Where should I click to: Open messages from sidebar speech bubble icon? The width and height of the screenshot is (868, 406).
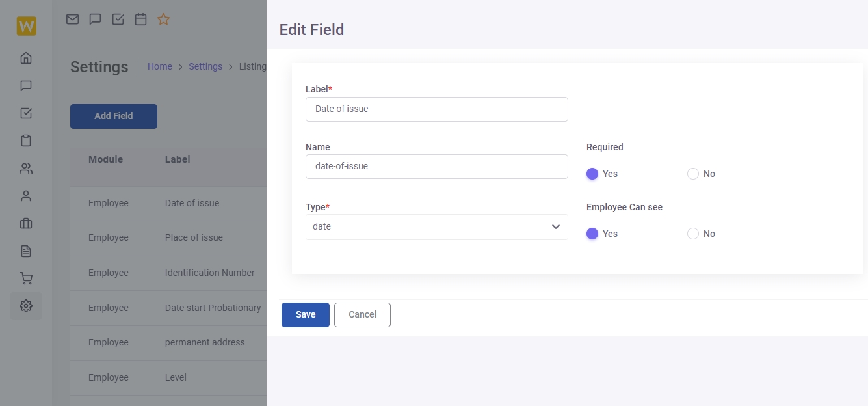pyautogui.click(x=26, y=86)
